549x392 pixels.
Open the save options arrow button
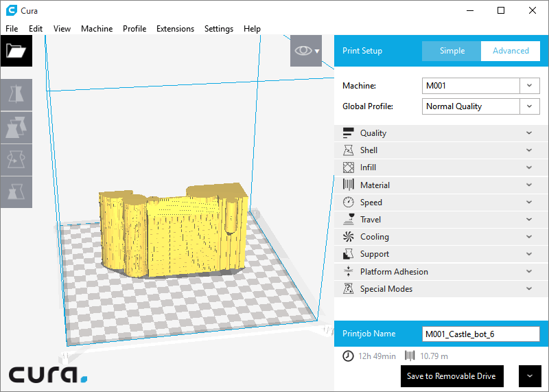(529, 376)
